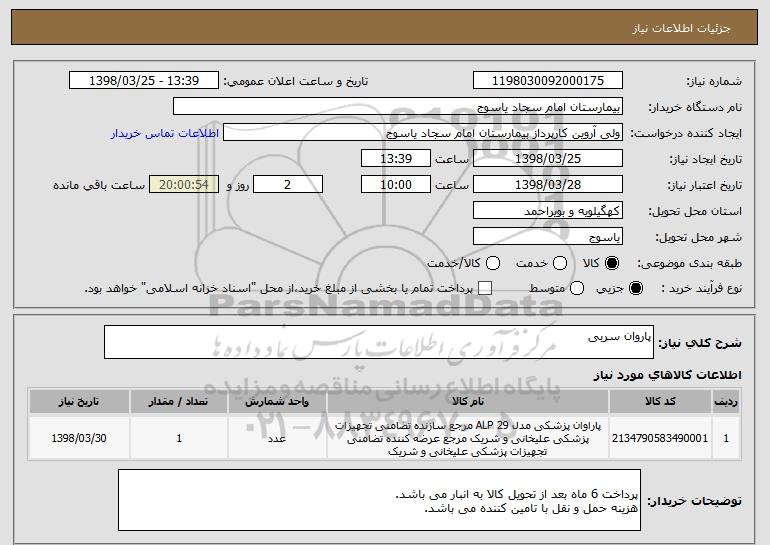Image resolution: width=770 pixels, height=545 pixels.
Task: Click the request creator name field
Action: 423,133
